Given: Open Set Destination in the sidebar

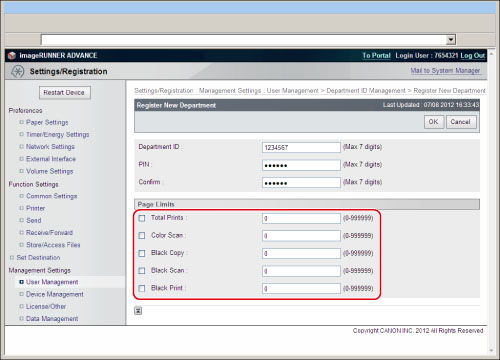Looking at the screenshot, I should pyautogui.click(x=38, y=258).
